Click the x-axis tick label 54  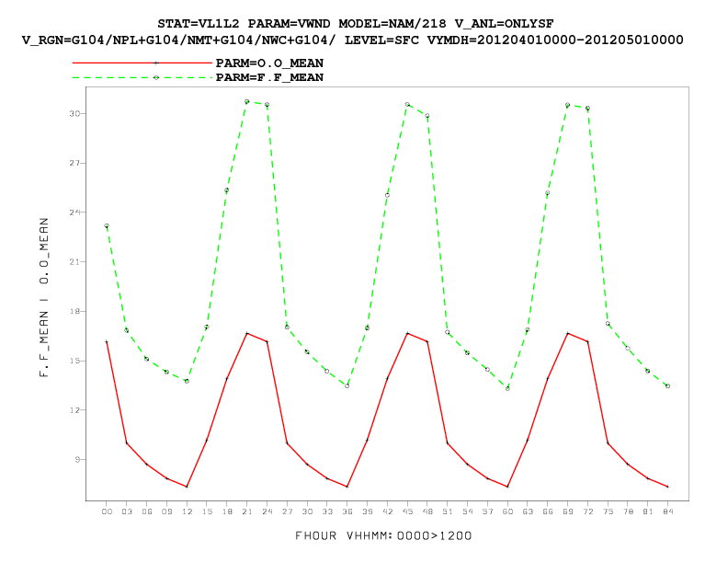pyautogui.click(x=468, y=511)
